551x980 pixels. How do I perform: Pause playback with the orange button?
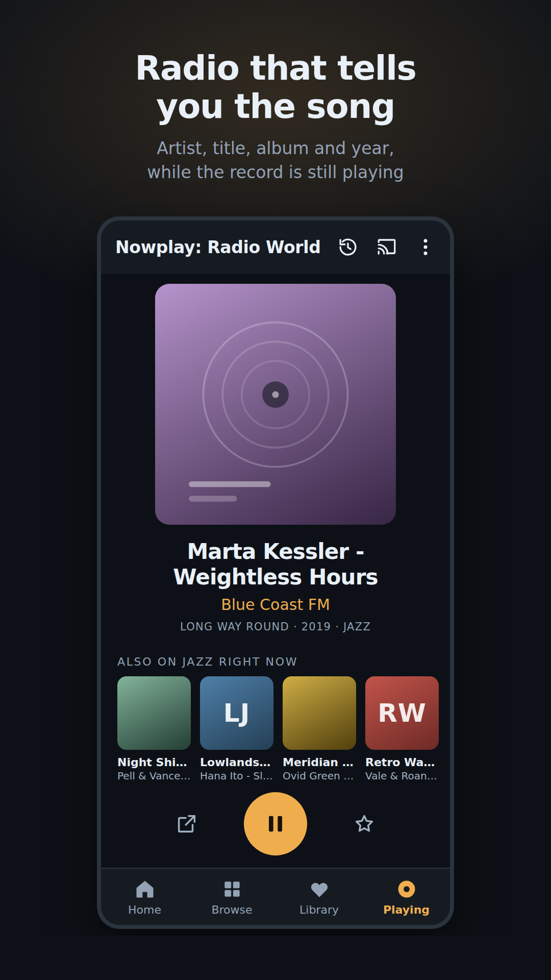(275, 824)
